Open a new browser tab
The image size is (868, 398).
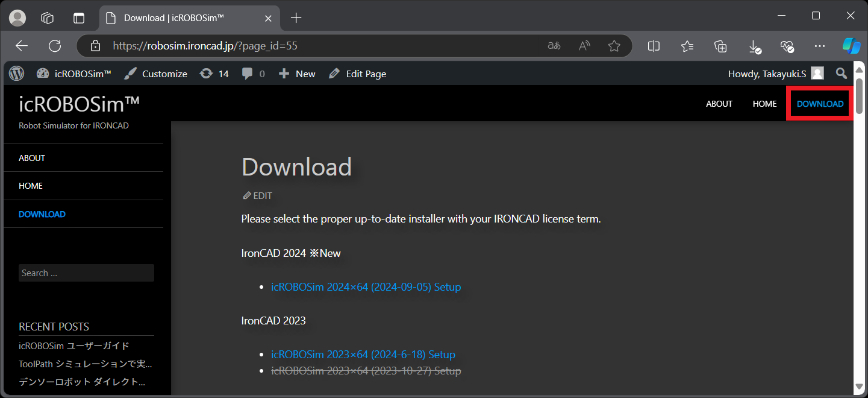pos(296,18)
